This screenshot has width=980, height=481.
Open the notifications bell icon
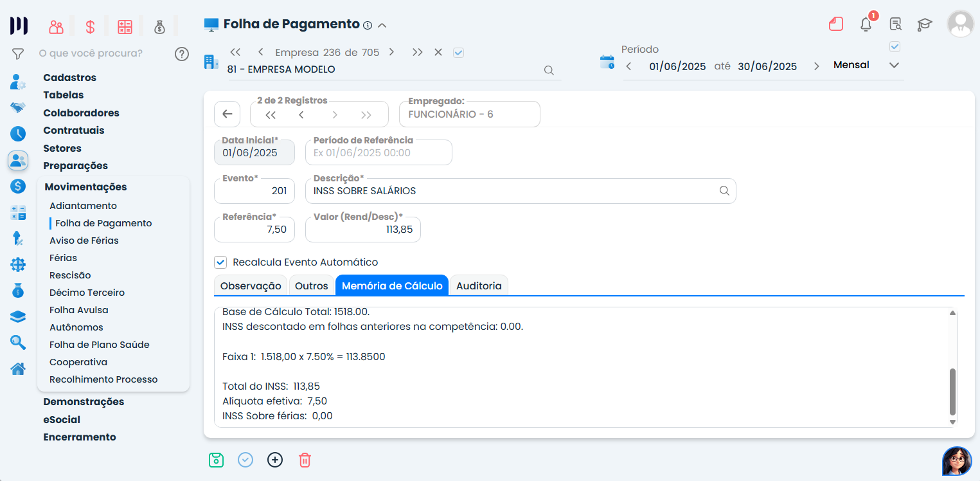(x=866, y=24)
